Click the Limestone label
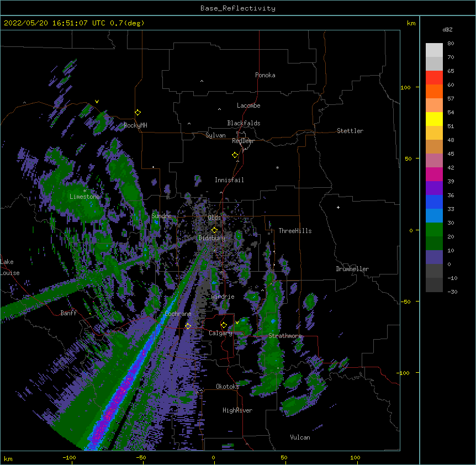 coord(84,197)
